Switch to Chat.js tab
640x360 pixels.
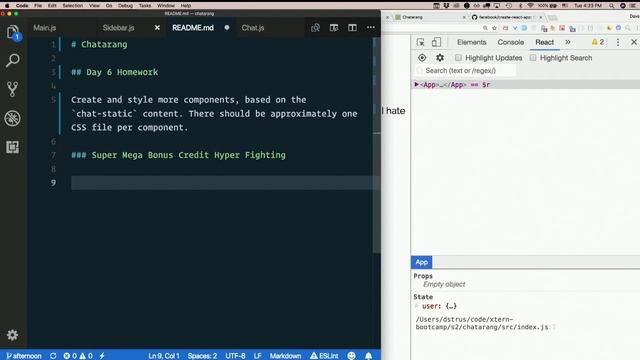point(253,28)
